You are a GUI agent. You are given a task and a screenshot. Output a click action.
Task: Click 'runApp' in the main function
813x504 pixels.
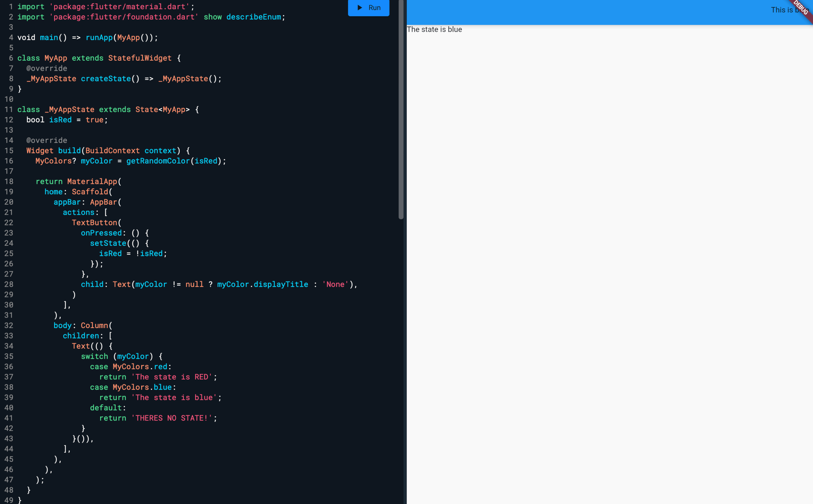tap(99, 38)
